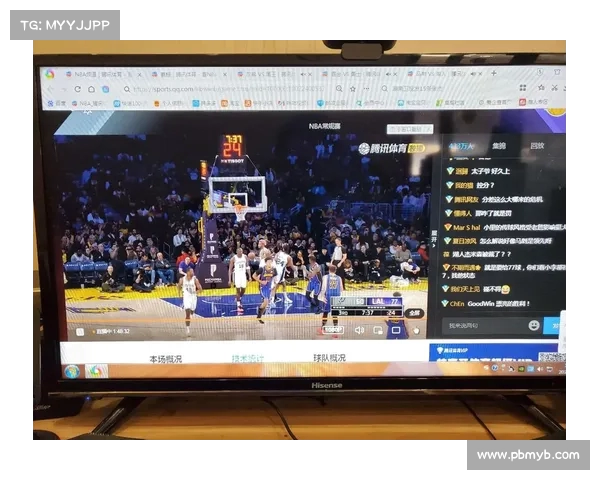Click Mar S hal's chat message

coord(504,227)
